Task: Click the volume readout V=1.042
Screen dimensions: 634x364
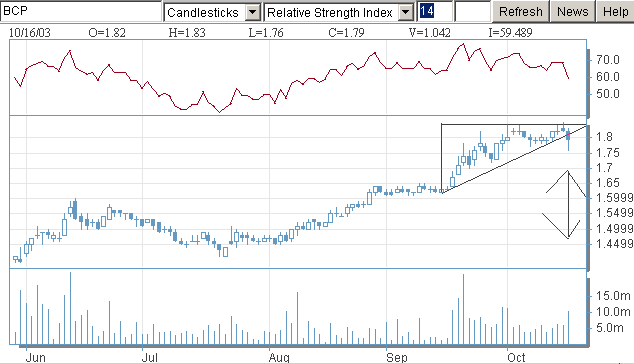Action: (429, 33)
